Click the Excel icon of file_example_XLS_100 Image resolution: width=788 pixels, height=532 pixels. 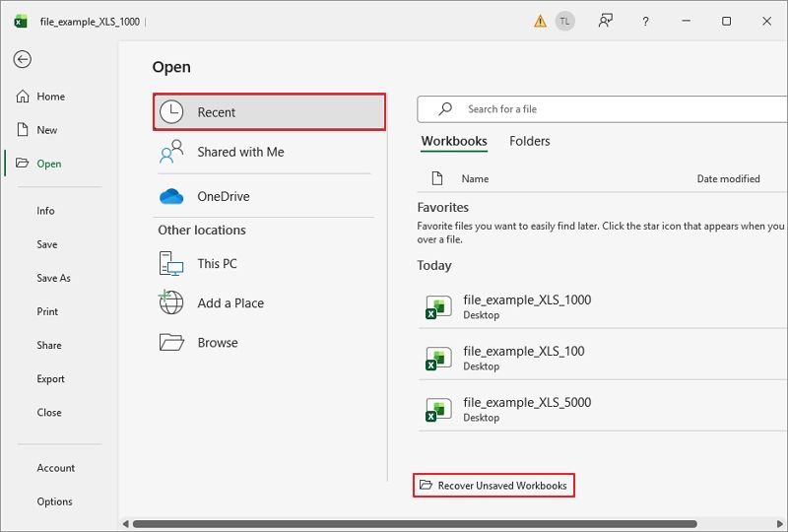(x=438, y=358)
